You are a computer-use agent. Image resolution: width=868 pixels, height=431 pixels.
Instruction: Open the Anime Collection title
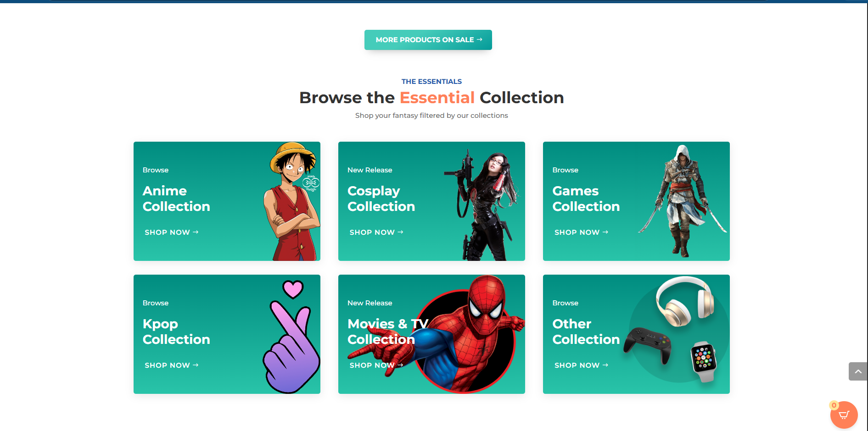[176, 199]
